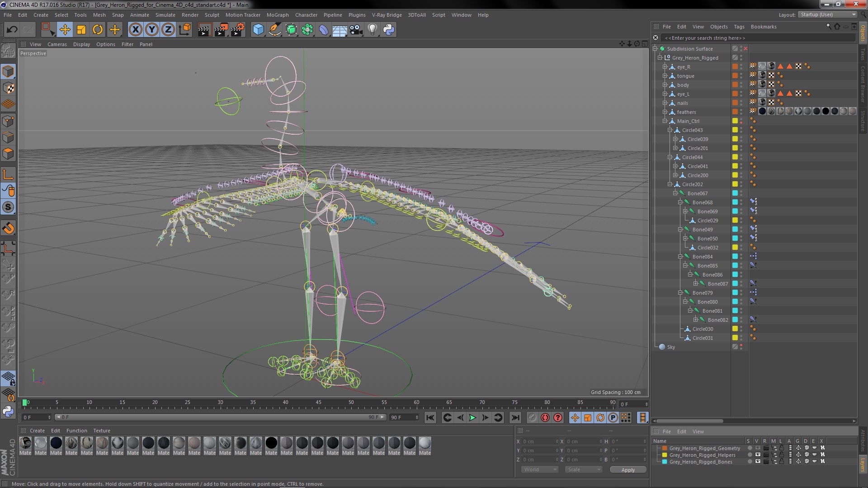Activate the Rotate tool

(98, 30)
